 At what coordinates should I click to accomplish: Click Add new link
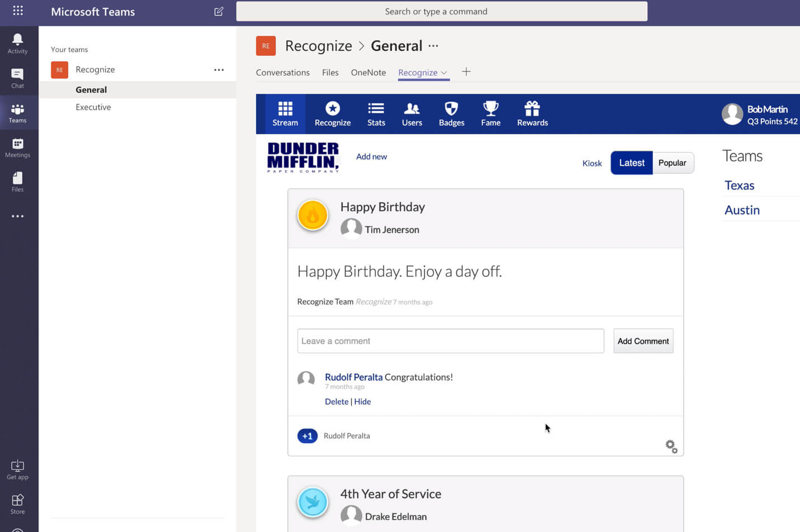click(372, 156)
